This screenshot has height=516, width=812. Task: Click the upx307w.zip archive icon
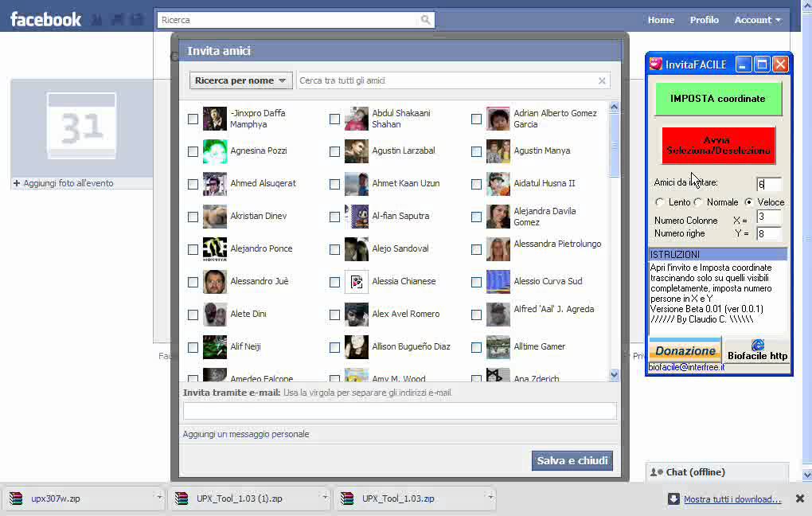pos(16,498)
